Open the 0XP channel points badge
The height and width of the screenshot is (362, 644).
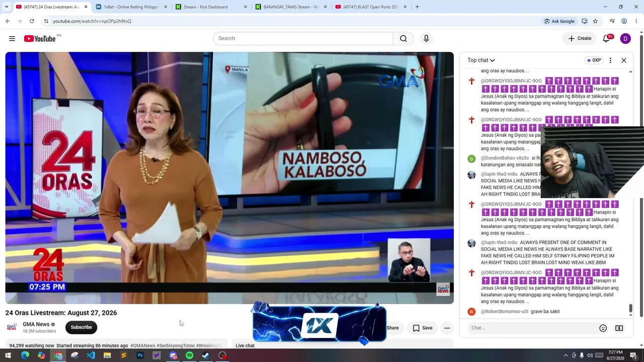594,60
